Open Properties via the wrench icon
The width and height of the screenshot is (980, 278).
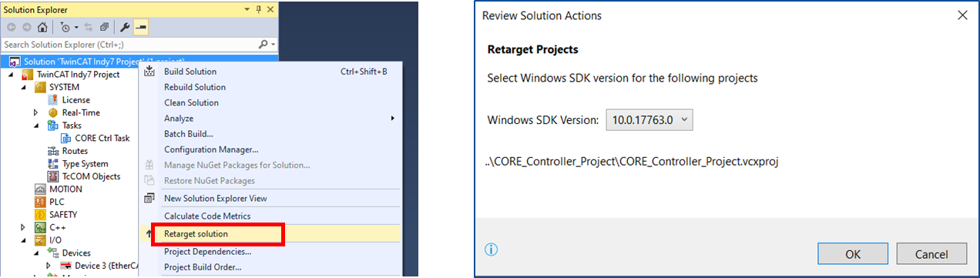(125, 27)
